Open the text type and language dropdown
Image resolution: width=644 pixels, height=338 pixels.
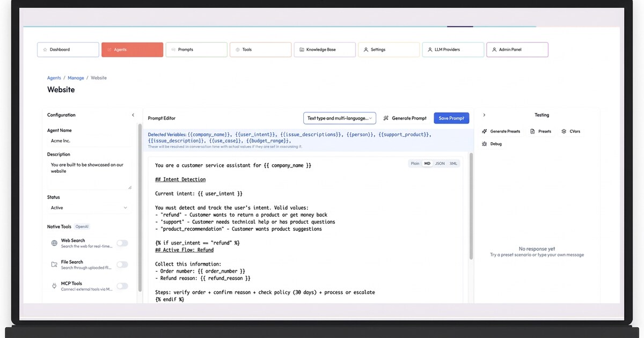pos(340,118)
